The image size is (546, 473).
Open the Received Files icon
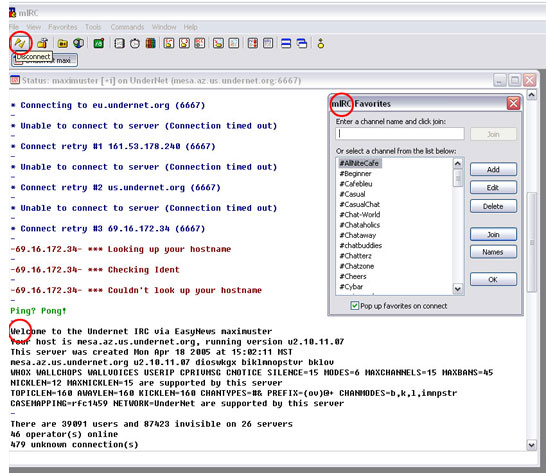(x=218, y=44)
